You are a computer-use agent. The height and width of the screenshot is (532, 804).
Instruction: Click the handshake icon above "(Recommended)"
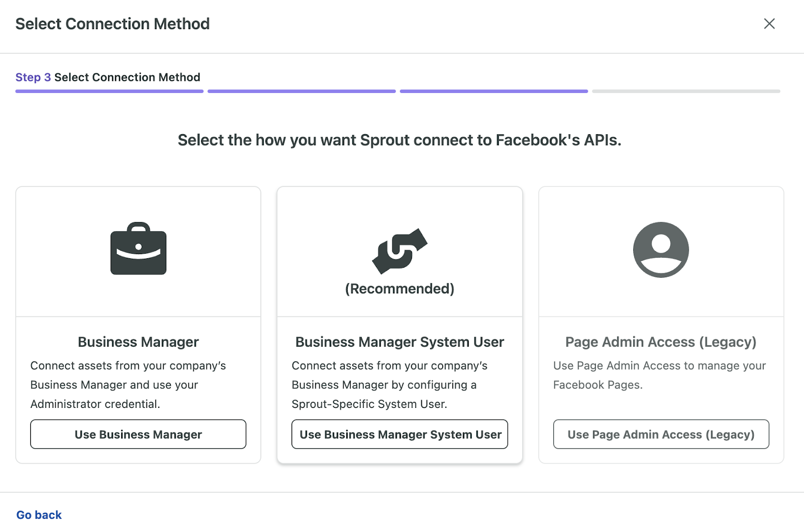coord(399,250)
